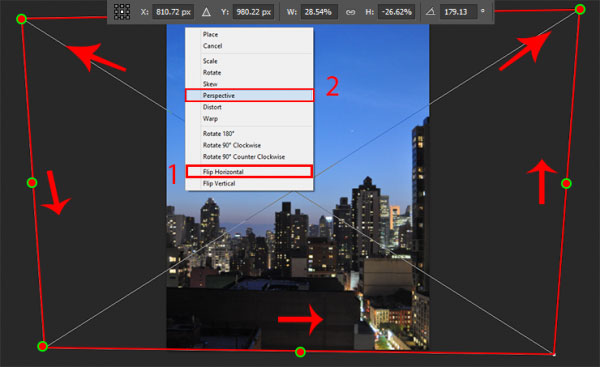Click the reference point locator grid icon
Viewport: 600px width, 367px height.
[122, 12]
